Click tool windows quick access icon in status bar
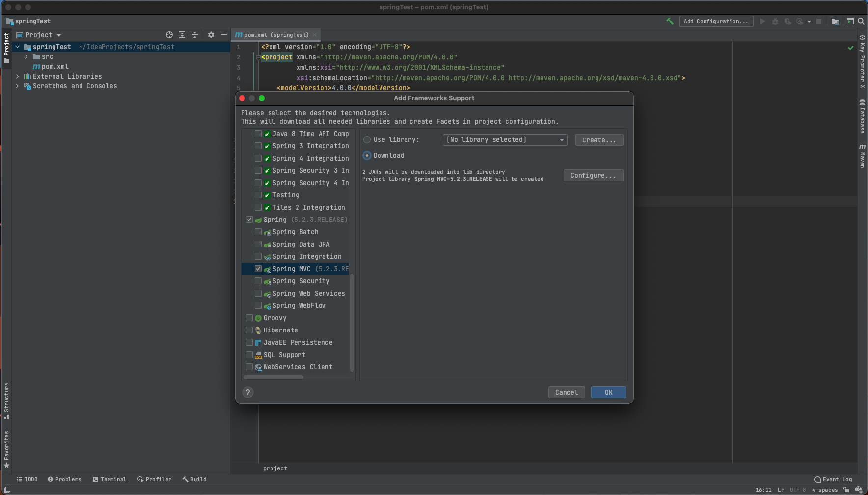Image resolution: width=868 pixels, height=495 pixels. click(7, 490)
